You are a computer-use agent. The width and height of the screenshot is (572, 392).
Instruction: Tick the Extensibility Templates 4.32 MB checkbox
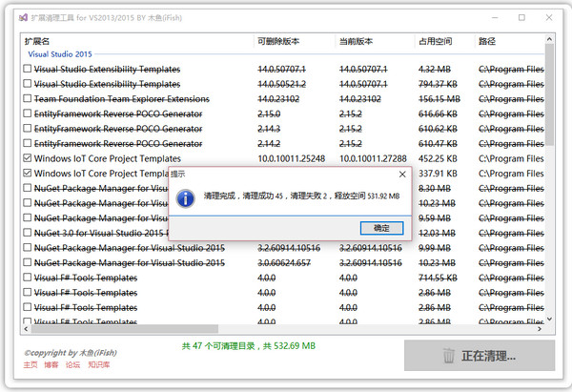pos(28,69)
